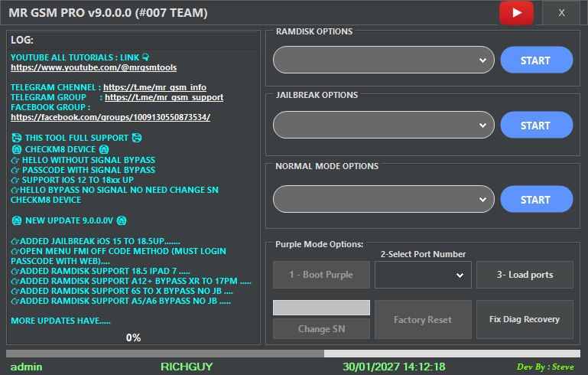Expand the Normal Mode Options dropdown

coord(384,199)
